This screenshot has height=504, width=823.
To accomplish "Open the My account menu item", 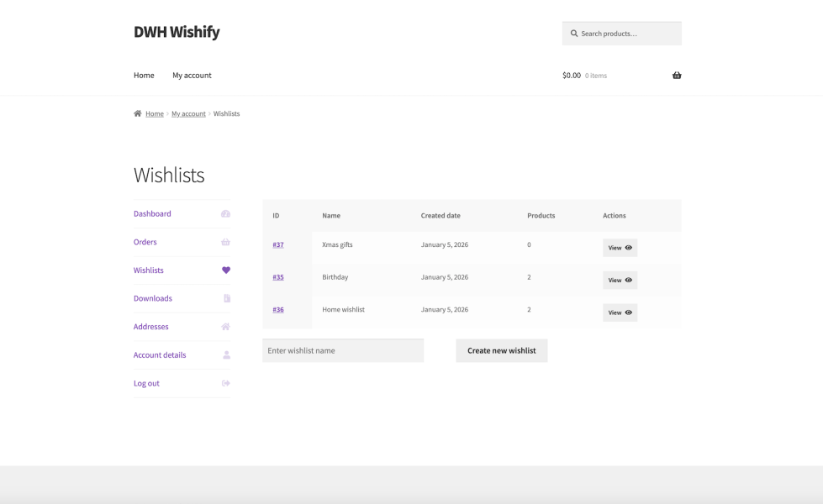I will [192, 76].
